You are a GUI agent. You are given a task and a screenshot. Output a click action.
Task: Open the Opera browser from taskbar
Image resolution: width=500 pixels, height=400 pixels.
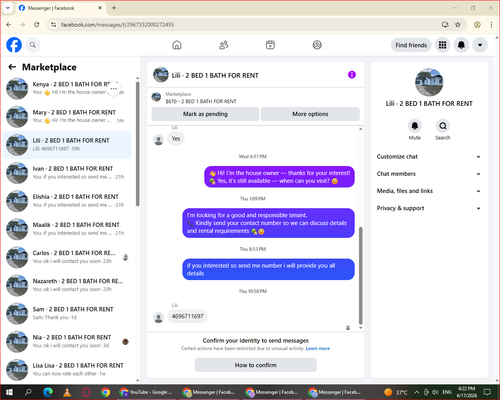(86, 392)
